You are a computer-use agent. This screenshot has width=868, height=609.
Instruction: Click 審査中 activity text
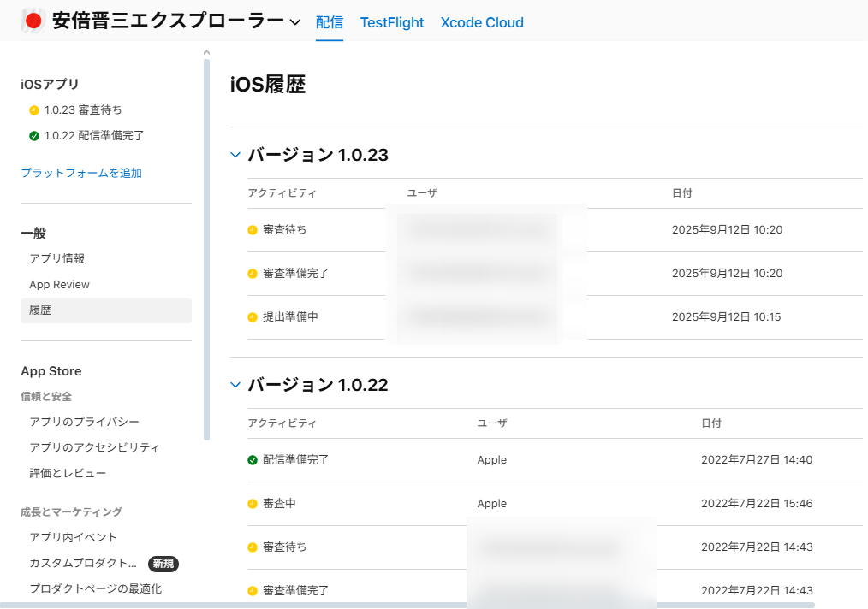pos(279,503)
